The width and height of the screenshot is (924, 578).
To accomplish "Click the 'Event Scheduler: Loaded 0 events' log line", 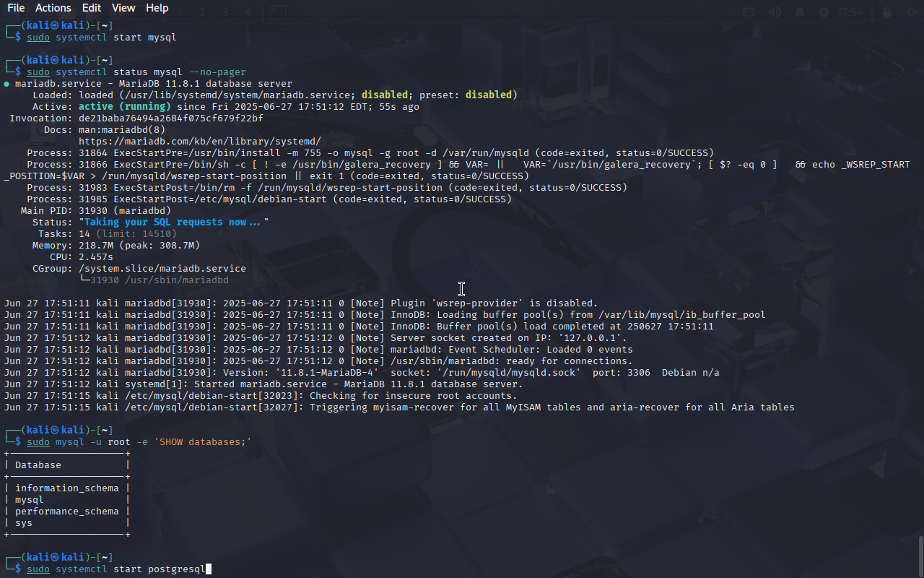I will [x=318, y=350].
